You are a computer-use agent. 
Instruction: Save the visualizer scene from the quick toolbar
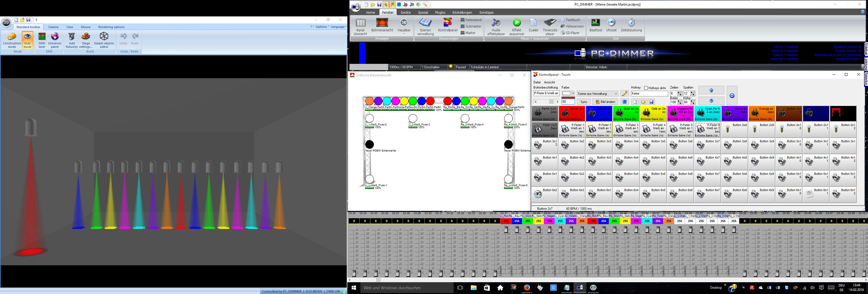28,20
